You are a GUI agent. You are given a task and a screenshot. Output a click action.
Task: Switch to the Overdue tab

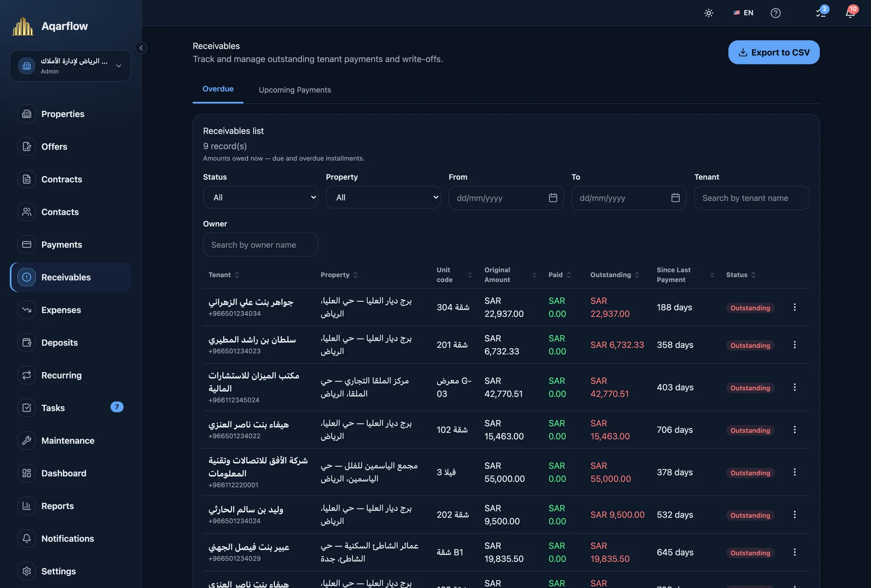[x=218, y=89]
